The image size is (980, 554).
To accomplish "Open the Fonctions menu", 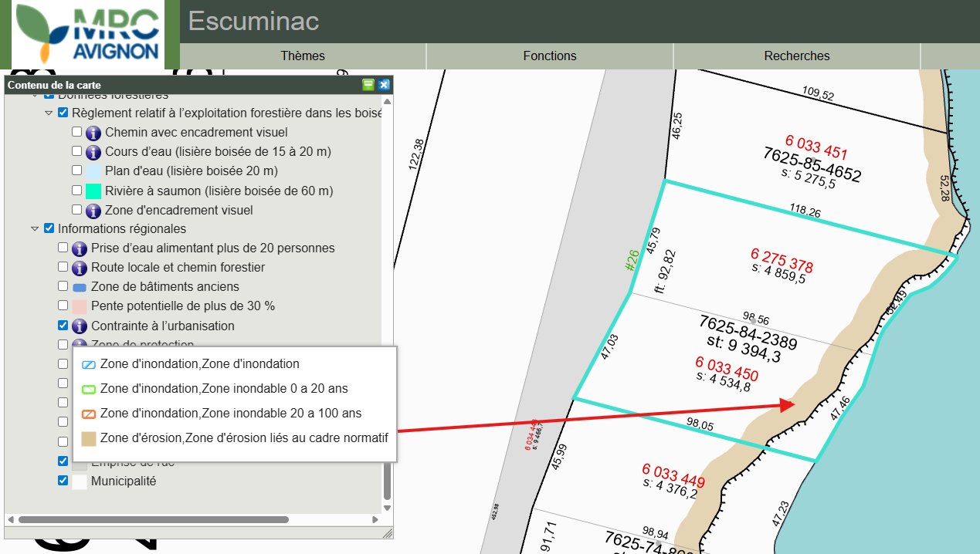I will click(x=549, y=56).
